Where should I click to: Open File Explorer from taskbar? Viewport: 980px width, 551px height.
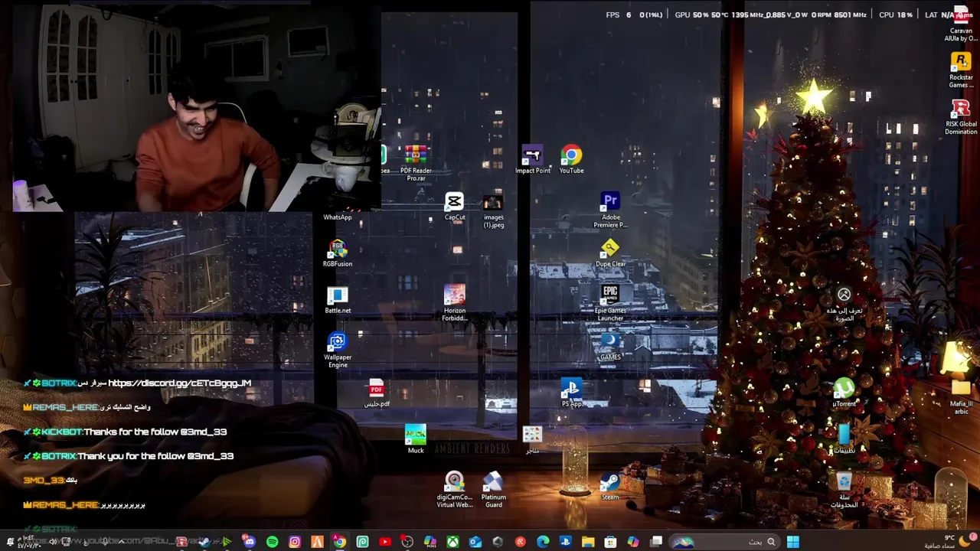(x=588, y=542)
